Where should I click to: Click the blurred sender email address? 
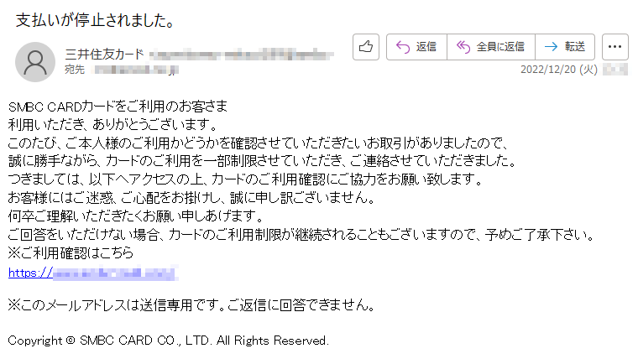(x=241, y=54)
